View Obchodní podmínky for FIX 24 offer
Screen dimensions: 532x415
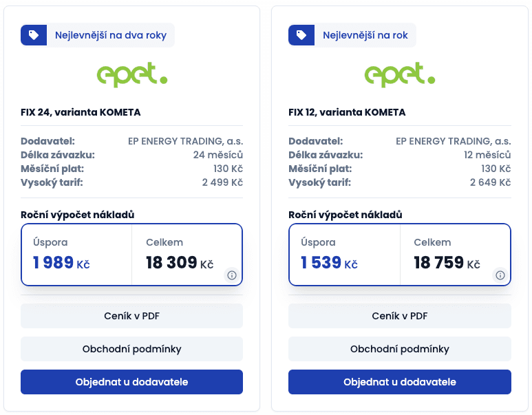pos(131,349)
